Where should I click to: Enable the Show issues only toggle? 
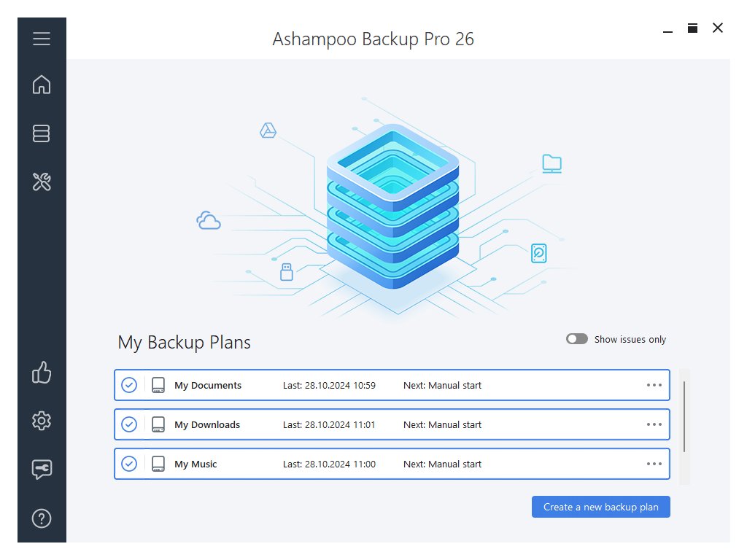tap(576, 339)
